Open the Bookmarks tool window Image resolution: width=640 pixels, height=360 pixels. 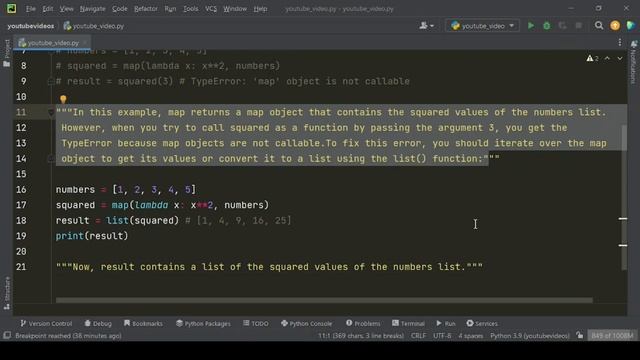143,323
